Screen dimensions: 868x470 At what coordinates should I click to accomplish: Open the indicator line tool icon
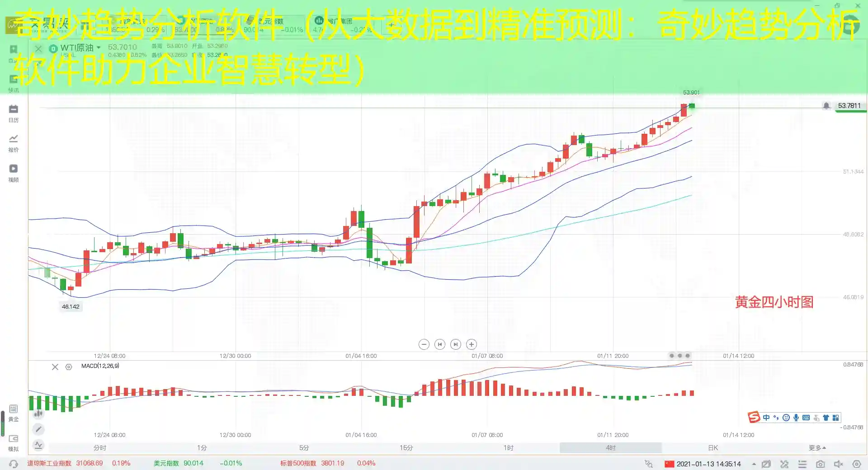click(38, 445)
